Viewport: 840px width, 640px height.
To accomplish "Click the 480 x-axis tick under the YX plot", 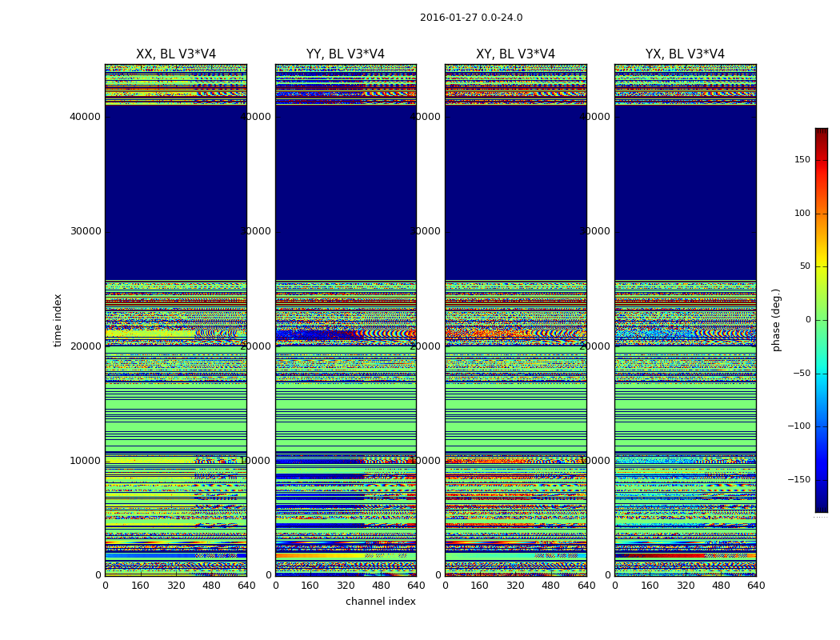I will 721,586.
